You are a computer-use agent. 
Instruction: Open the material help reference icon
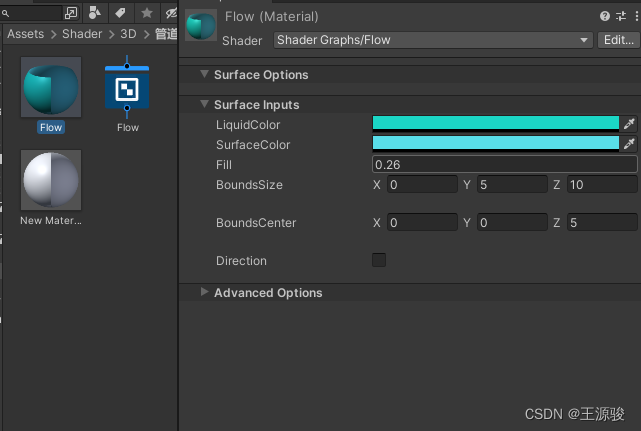604,17
